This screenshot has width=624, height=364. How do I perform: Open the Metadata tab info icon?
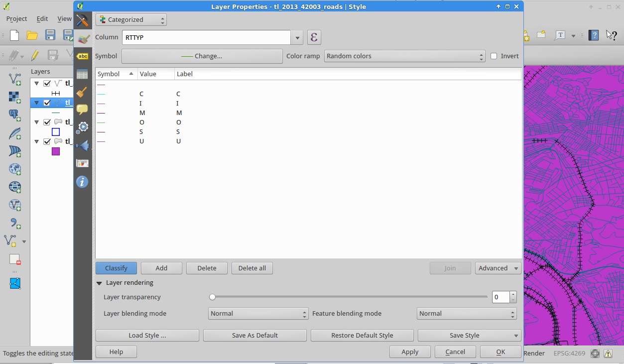tap(82, 182)
